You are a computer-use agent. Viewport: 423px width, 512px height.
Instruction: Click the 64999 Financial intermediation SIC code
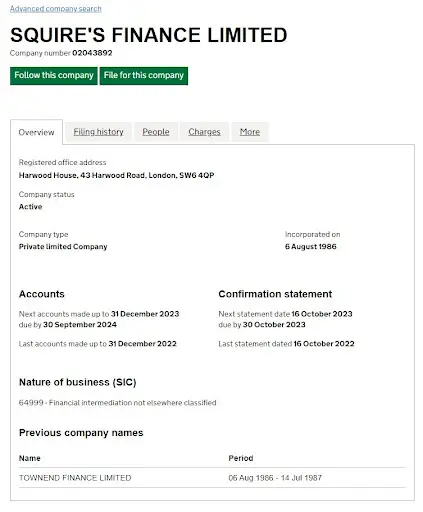pos(118,403)
